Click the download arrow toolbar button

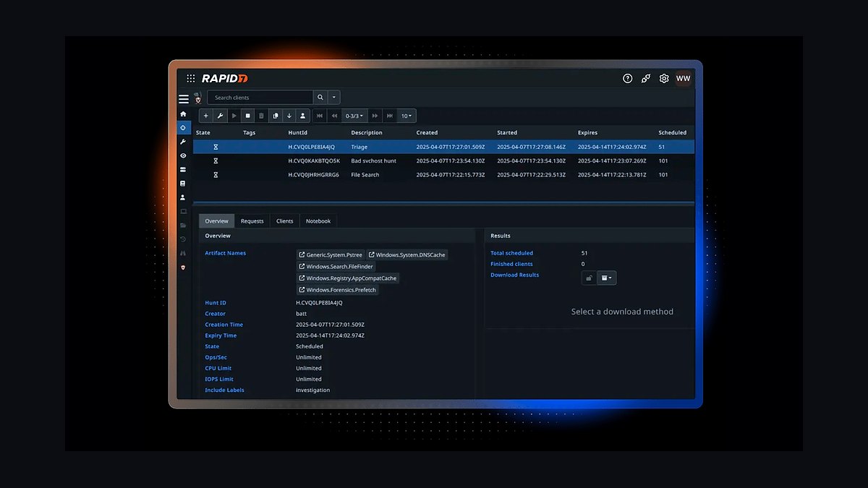(289, 116)
